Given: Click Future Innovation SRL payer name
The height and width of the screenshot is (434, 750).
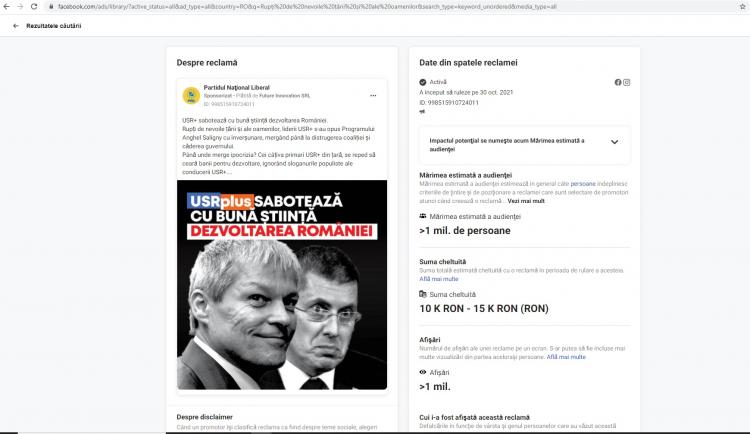Looking at the screenshot, I should coord(285,96).
